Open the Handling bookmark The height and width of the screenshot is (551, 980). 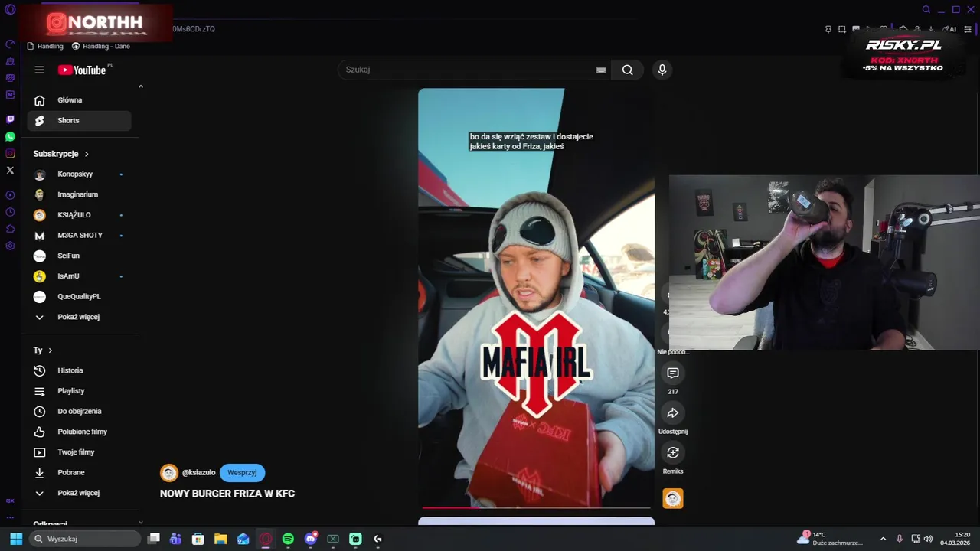[x=45, y=46]
